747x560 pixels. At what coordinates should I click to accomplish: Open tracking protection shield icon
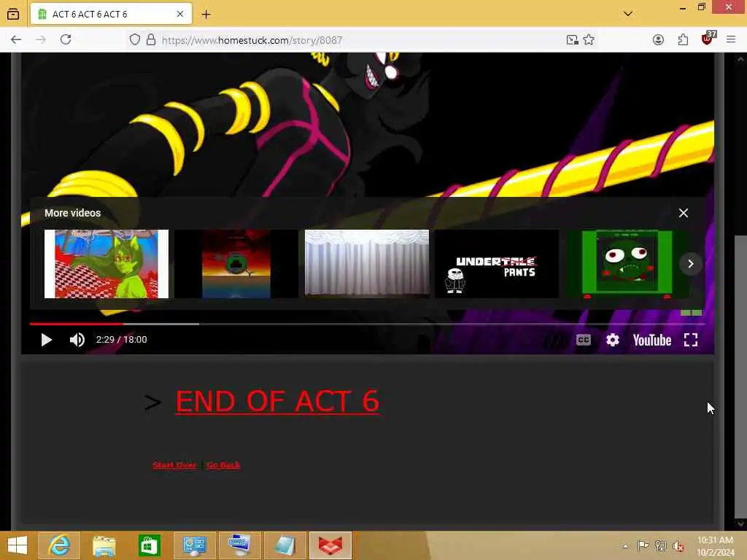(135, 40)
